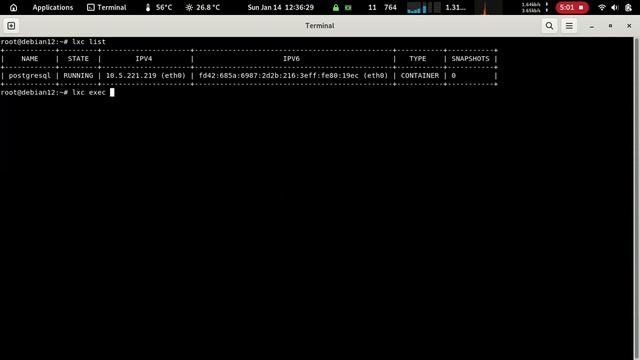Open the Applications menu
Screen dimensions: 640x360
[53, 7]
